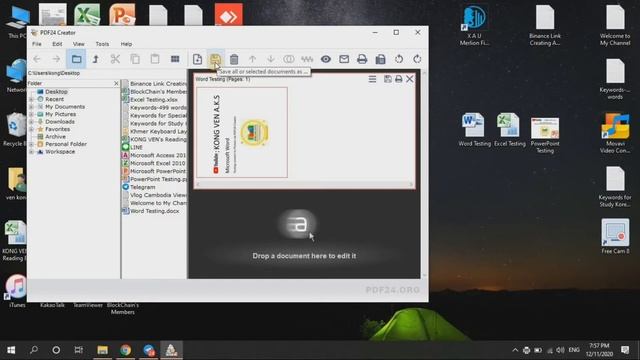Open the File menu
Screen dimensions: 640x360
click(x=37, y=44)
